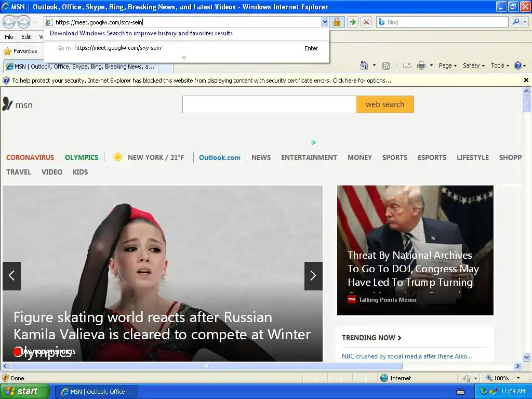Image resolution: width=532 pixels, height=399 pixels.
Task: Open the ENTERTAINMENT section link
Action: 309,157
